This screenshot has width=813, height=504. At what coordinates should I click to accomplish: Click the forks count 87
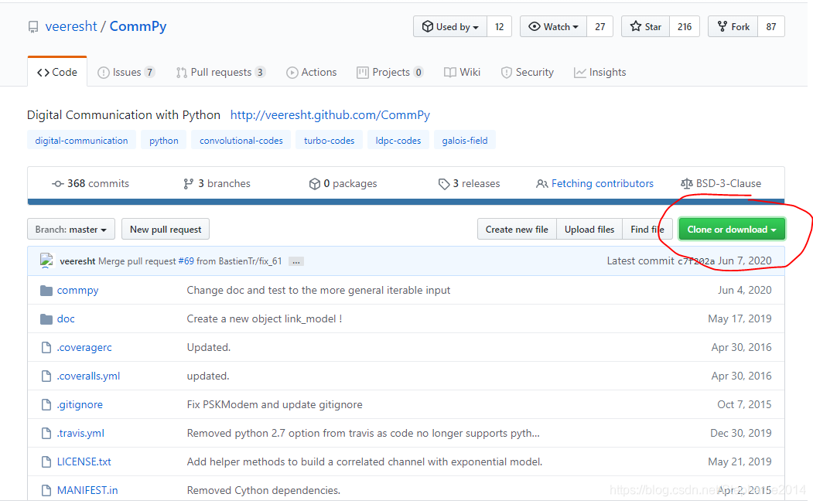click(771, 26)
